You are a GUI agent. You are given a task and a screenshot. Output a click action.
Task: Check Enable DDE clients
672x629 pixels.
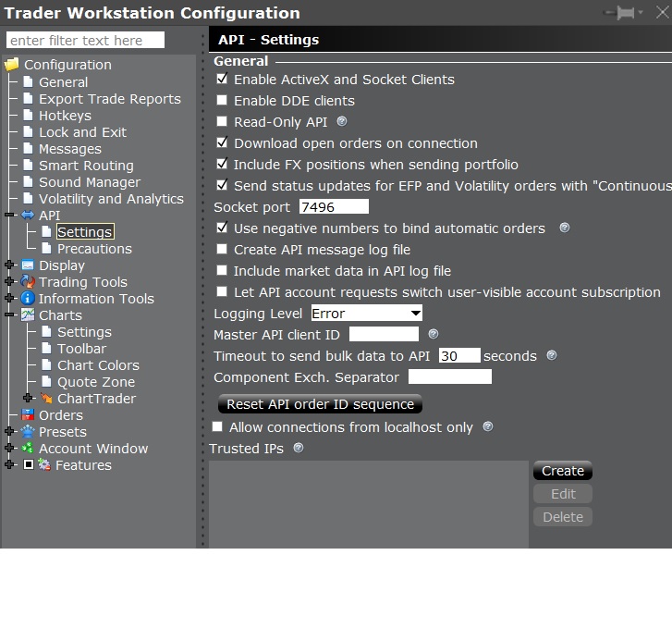(x=222, y=100)
